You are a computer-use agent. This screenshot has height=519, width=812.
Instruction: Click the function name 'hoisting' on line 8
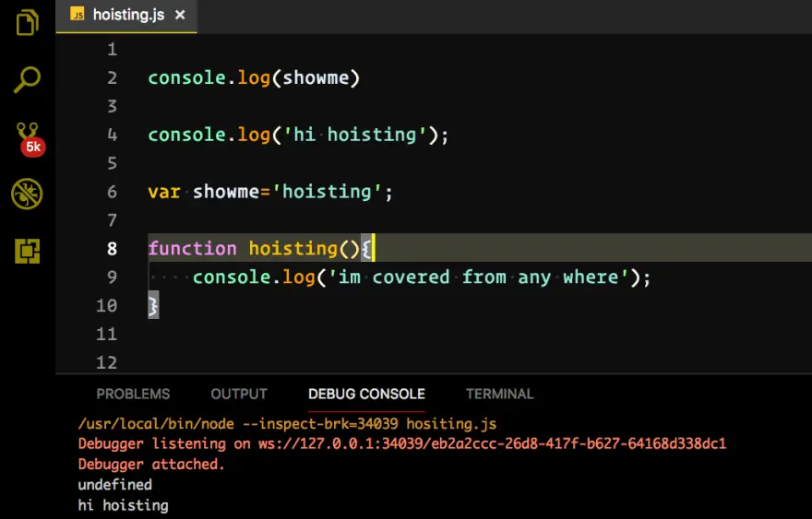point(293,248)
